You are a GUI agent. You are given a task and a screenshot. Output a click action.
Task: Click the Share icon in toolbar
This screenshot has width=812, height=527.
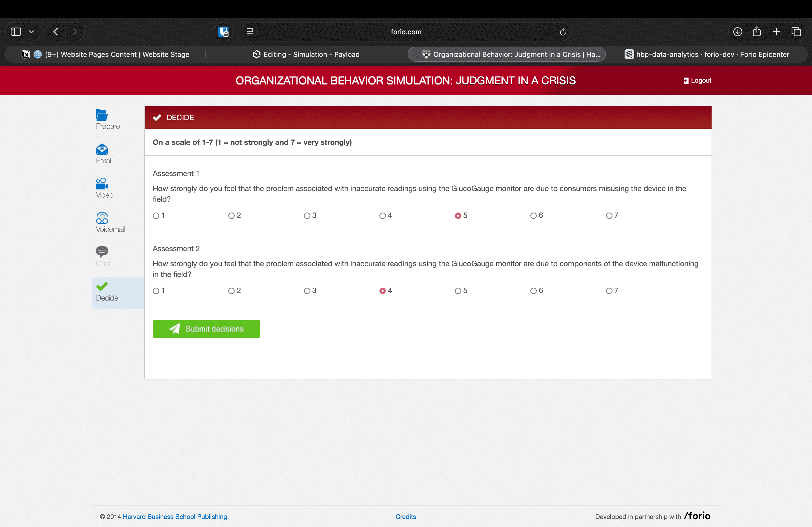[757, 32]
